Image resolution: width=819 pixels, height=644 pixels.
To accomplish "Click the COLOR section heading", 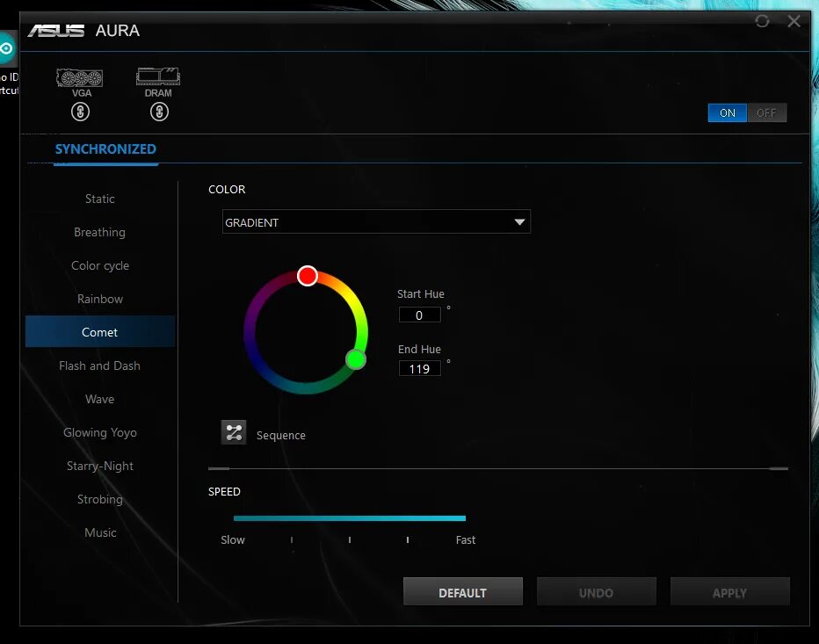I will (227, 190).
